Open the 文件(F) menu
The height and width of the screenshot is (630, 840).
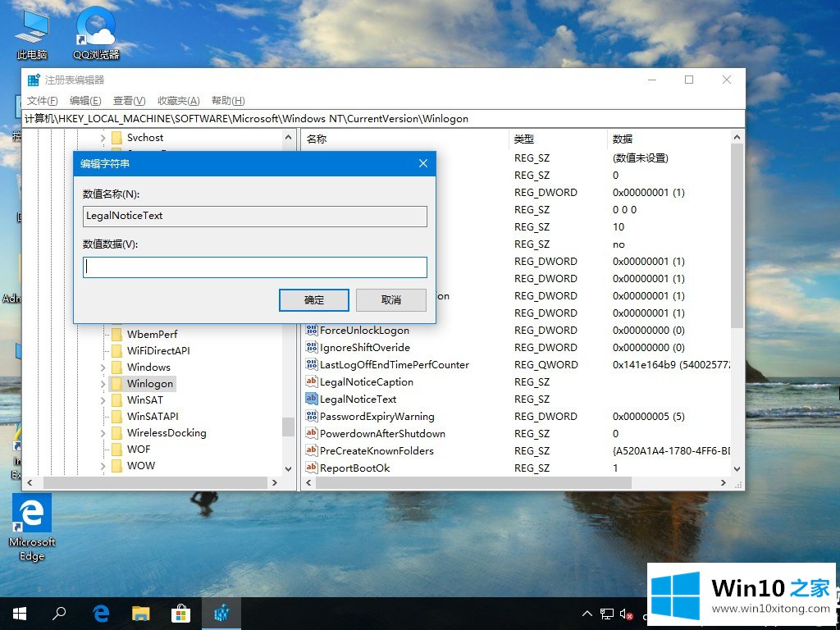point(42,101)
